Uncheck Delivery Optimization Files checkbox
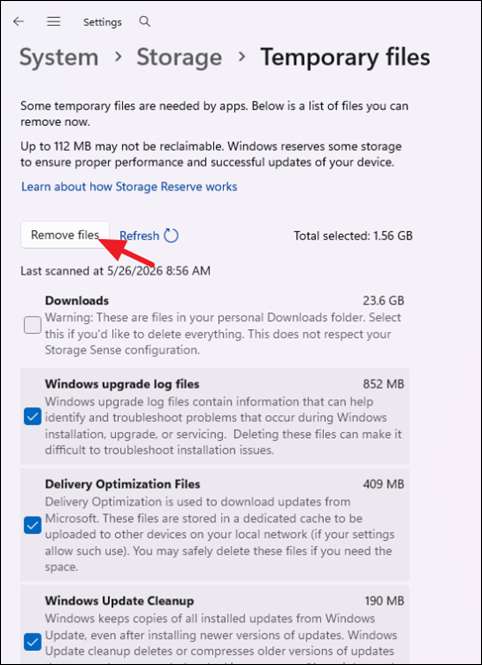Viewport: 482px width, 665px height. [33, 525]
